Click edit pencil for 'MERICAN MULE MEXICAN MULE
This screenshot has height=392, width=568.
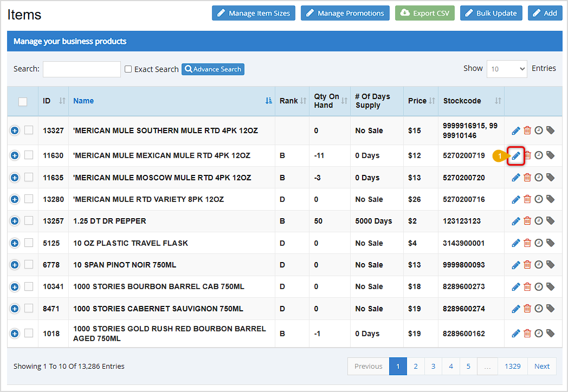coord(516,156)
